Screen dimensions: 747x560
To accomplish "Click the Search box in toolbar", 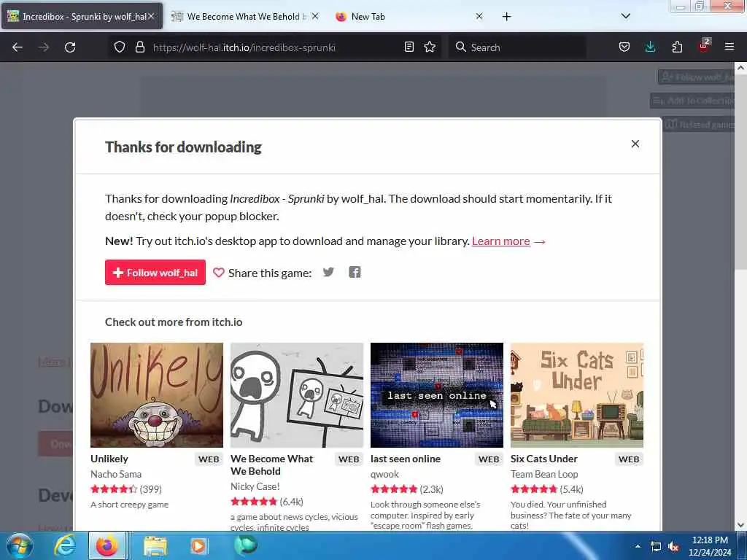I will coord(519,47).
